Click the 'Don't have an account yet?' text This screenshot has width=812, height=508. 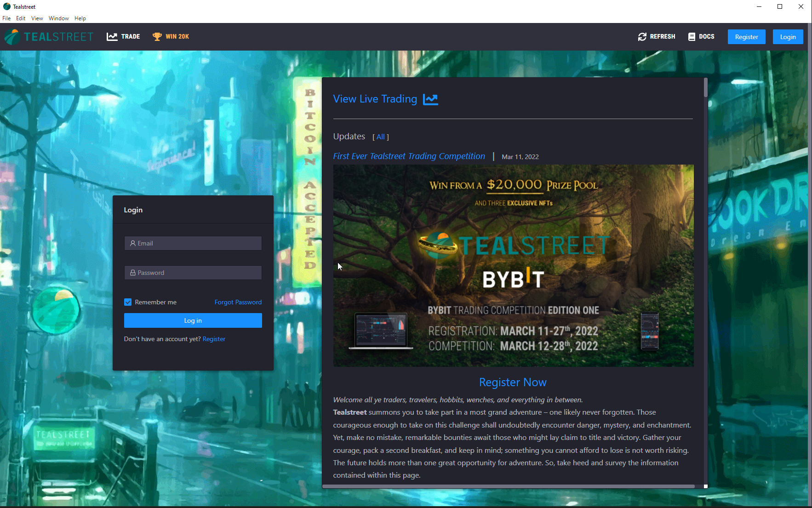coord(162,339)
